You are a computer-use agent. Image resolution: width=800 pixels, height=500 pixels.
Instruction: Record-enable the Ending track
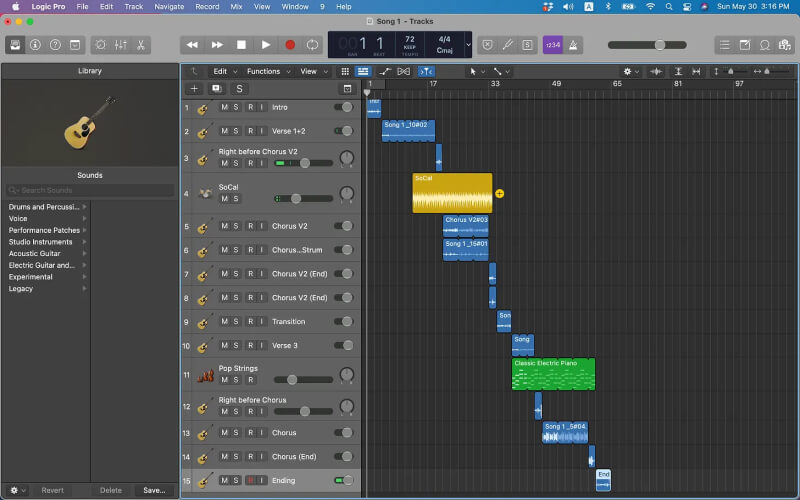click(251, 481)
